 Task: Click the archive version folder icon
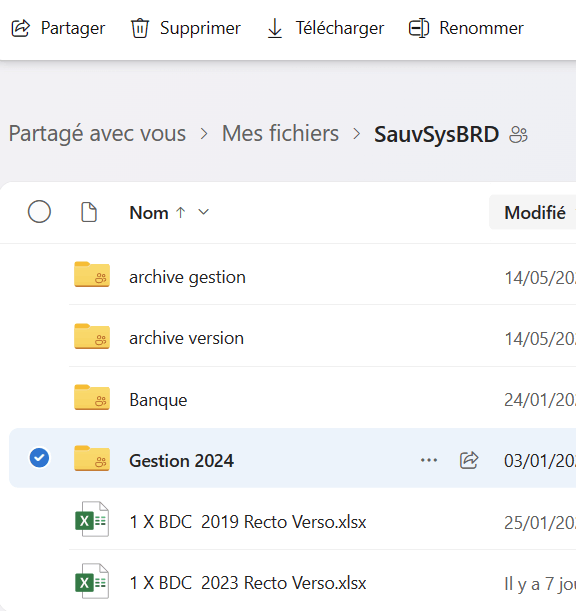pyautogui.click(x=92, y=336)
